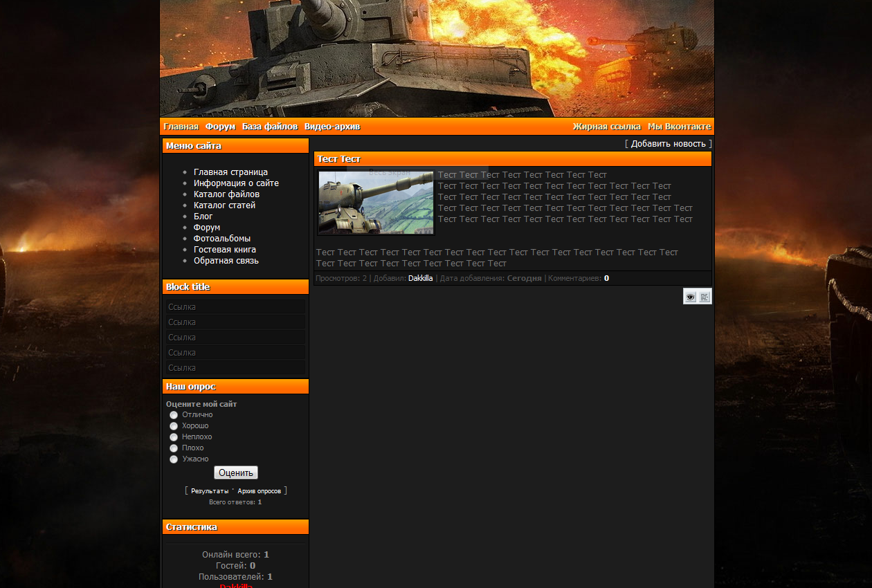Open the tank thumbnail in the news post

[x=376, y=203]
